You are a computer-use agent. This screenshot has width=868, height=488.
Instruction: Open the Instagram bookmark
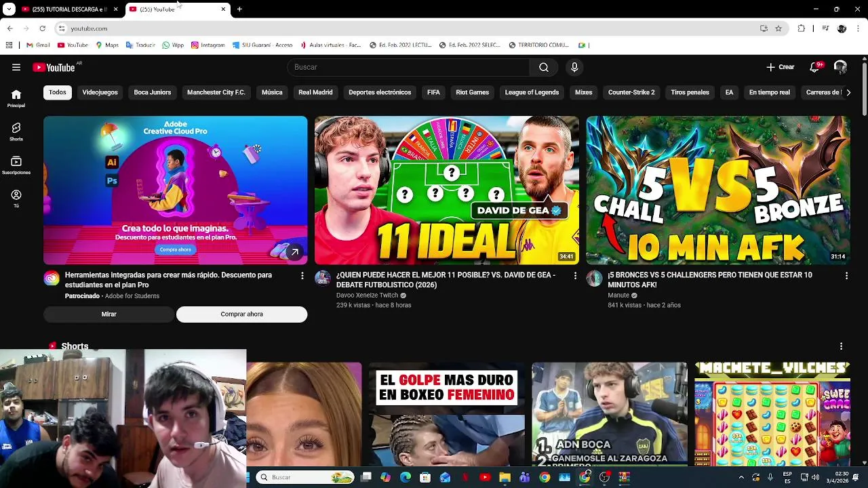pos(208,45)
